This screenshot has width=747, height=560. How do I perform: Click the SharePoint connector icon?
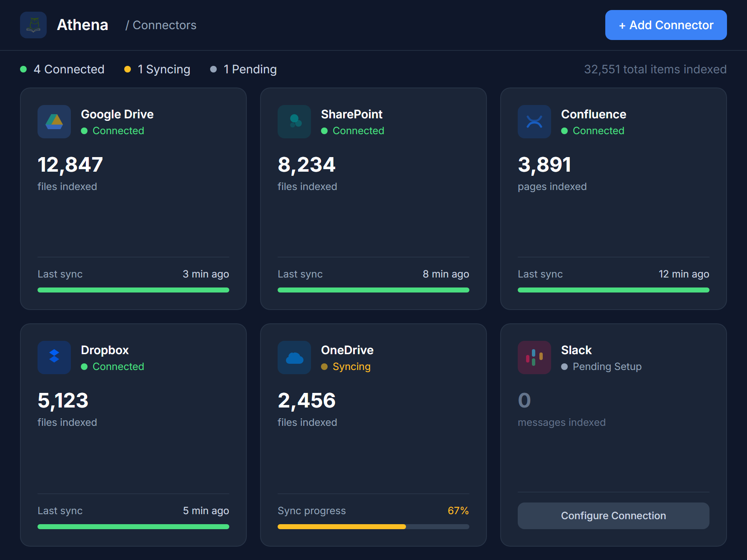(294, 122)
